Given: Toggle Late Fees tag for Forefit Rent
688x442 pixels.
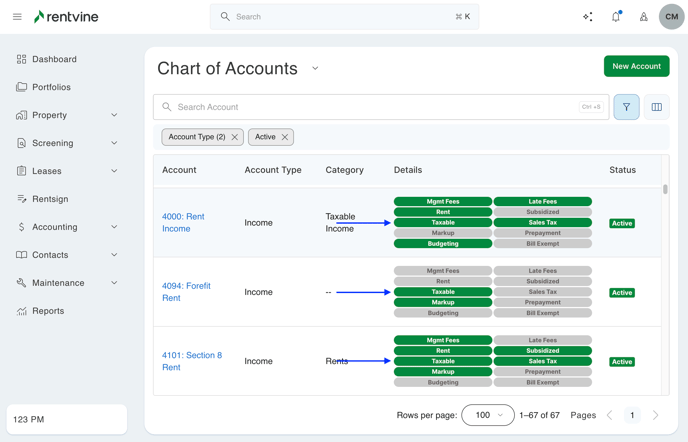Looking at the screenshot, I should [542, 271].
